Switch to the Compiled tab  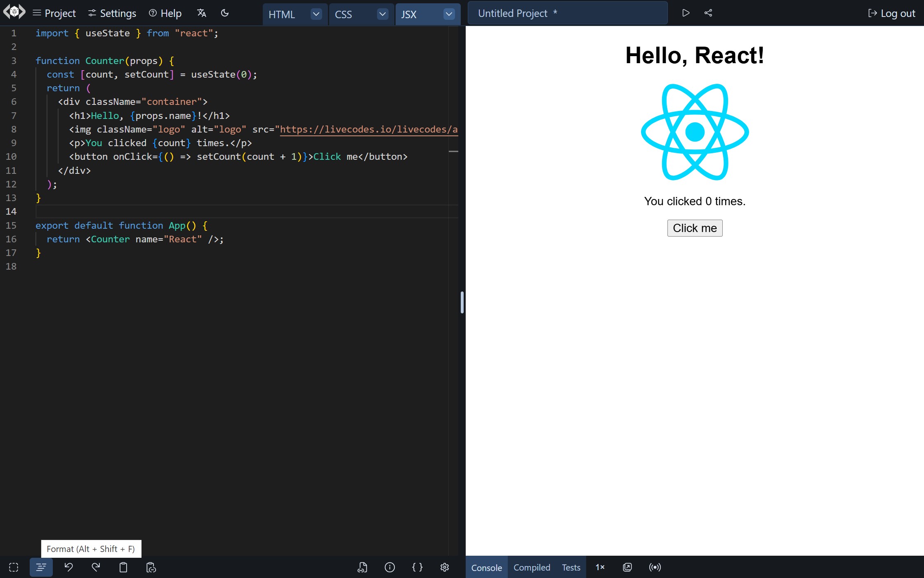[x=532, y=567]
